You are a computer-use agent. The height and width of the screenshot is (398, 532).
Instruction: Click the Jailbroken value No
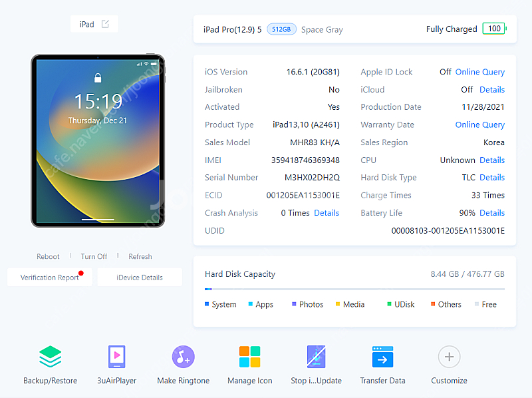(334, 90)
